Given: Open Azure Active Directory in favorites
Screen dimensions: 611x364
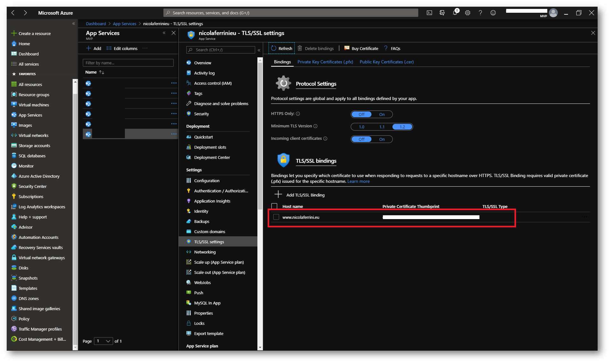Looking at the screenshot, I should [x=39, y=176].
